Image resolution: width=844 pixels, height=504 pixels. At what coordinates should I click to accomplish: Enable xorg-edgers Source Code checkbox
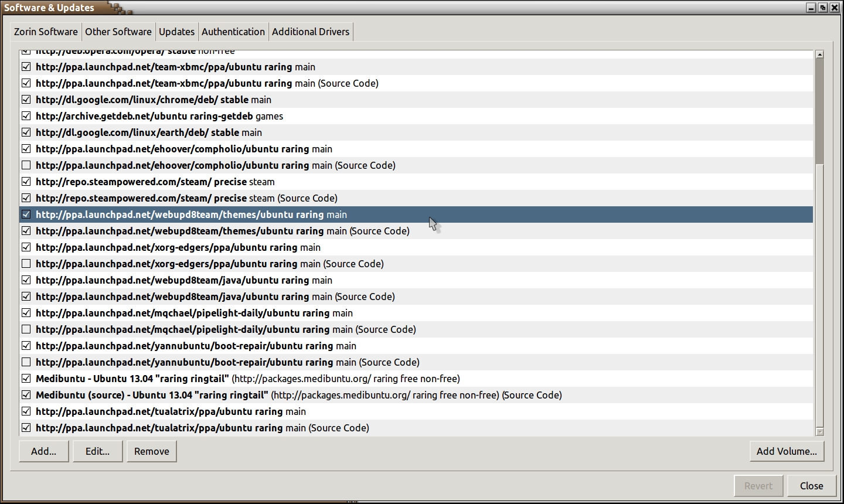click(x=26, y=264)
